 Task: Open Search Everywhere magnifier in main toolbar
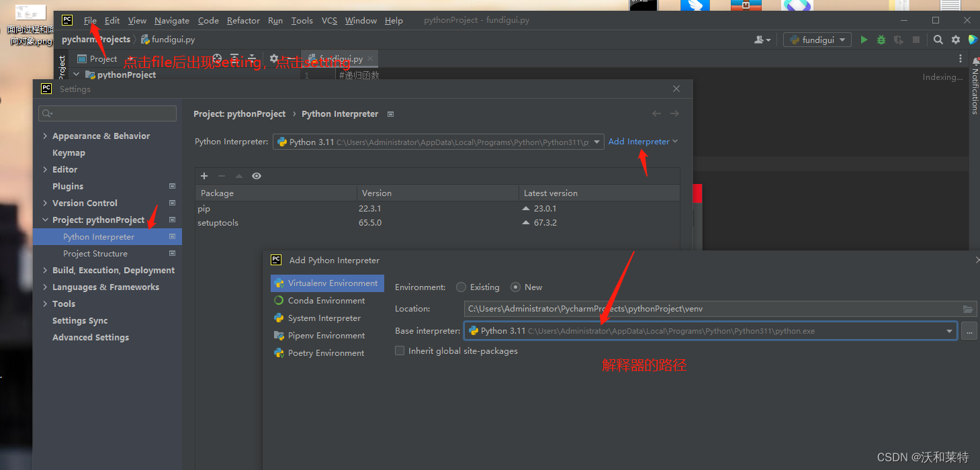click(x=938, y=40)
